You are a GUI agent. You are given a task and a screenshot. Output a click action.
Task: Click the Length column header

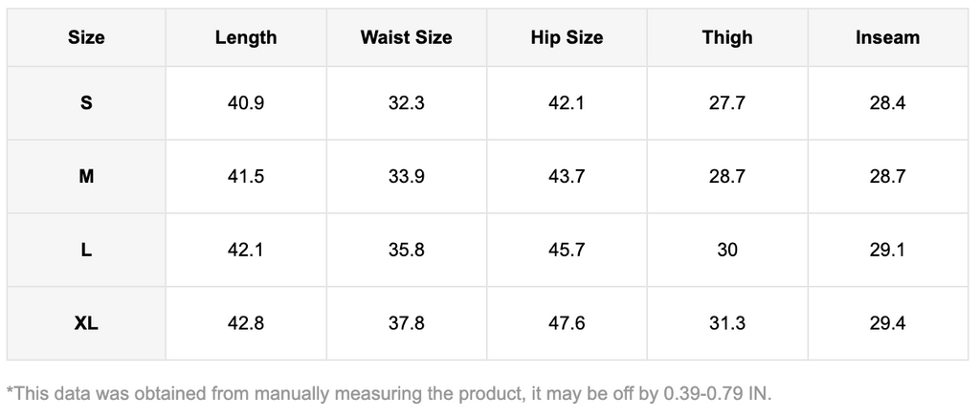click(x=246, y=38)
